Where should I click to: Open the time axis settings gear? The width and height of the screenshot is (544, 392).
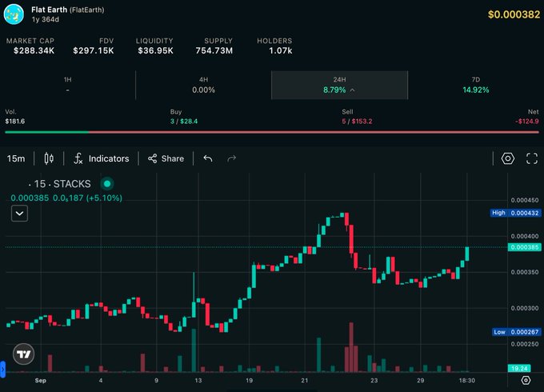coord(526,380)
